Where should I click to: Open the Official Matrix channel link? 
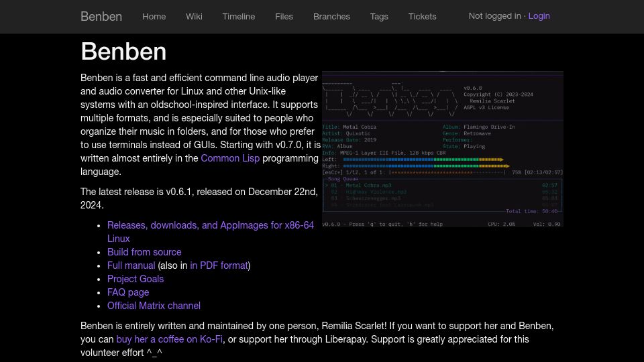click(154, 306)
